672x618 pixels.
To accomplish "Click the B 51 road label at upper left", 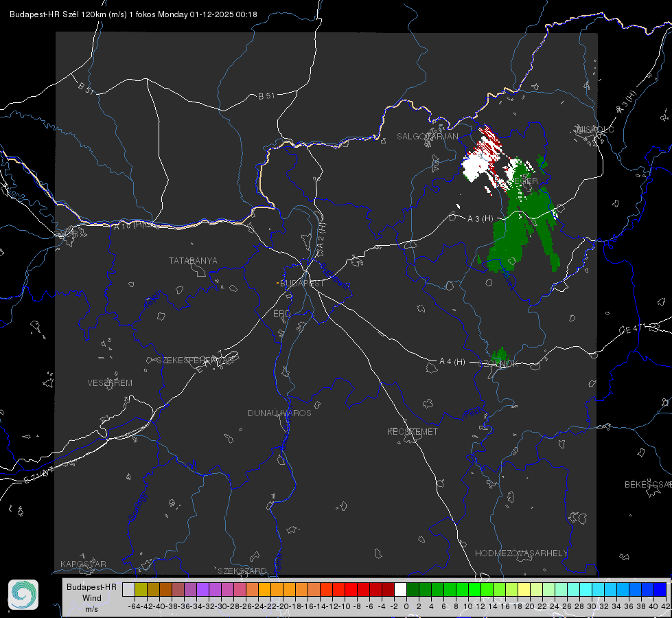I will click(x=86, y=88).
